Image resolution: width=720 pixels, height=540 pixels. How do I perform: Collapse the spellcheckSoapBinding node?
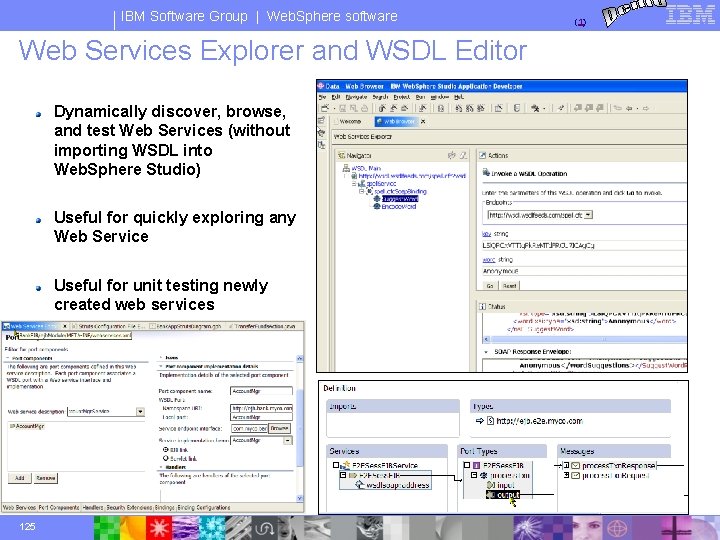(x=361, y=191)
